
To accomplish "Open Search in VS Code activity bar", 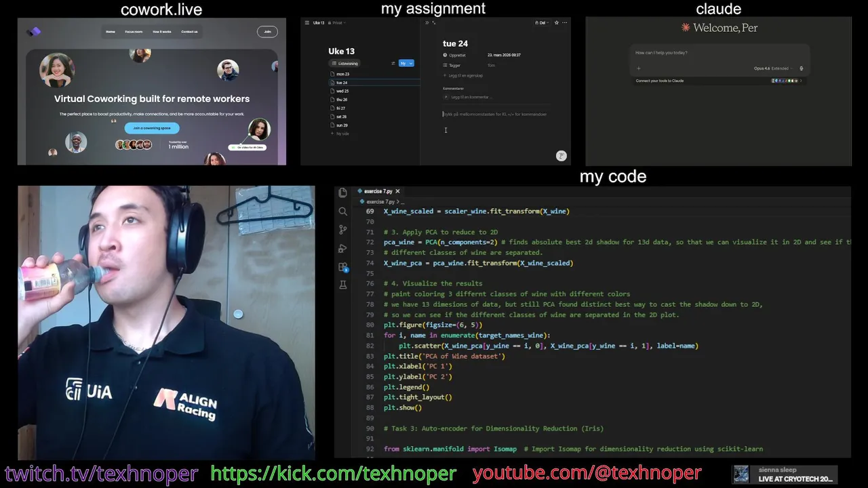I will tap(342, 211).
